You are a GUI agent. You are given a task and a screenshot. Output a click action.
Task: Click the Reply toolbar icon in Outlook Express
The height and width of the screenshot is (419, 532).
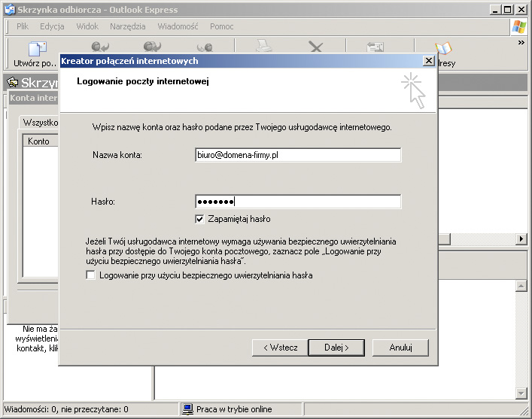pyautogui.click(x=100, y=47)
